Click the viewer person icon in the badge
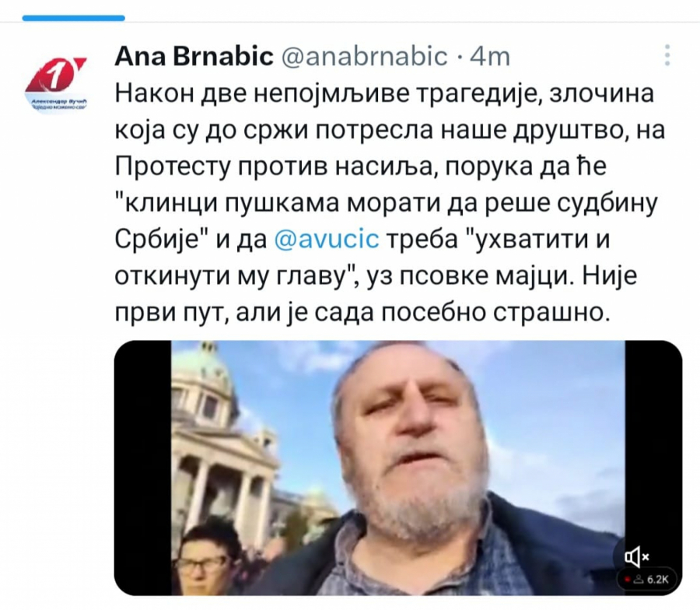Screen dimensions: 700x610 [x=639, y=579]
